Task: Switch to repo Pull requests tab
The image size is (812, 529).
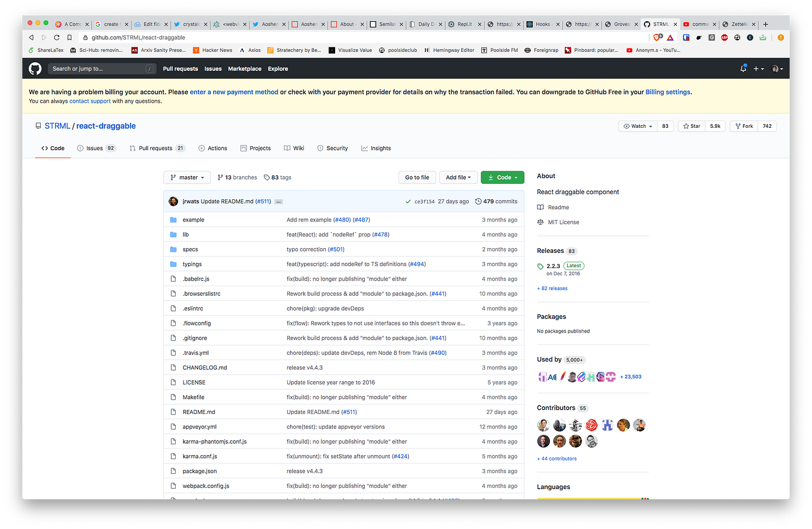Action: (x=157, y=148)
